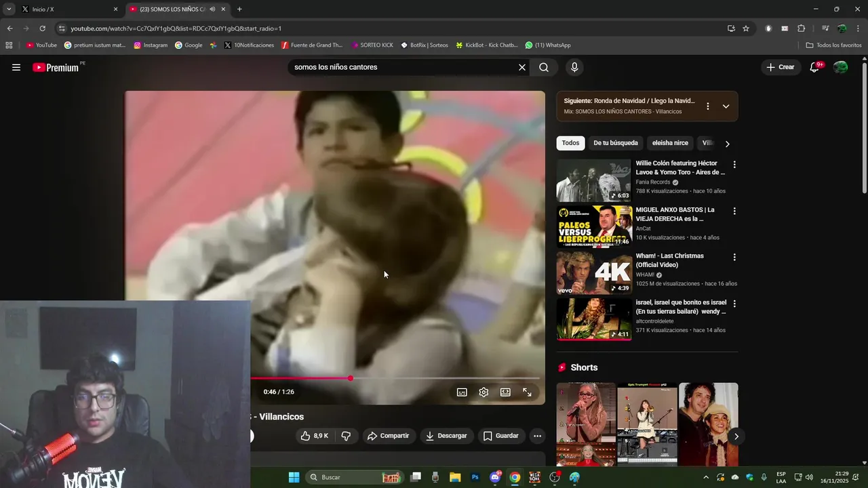
Task: Open mix playlist three-dot options
Action: point(708,106)
